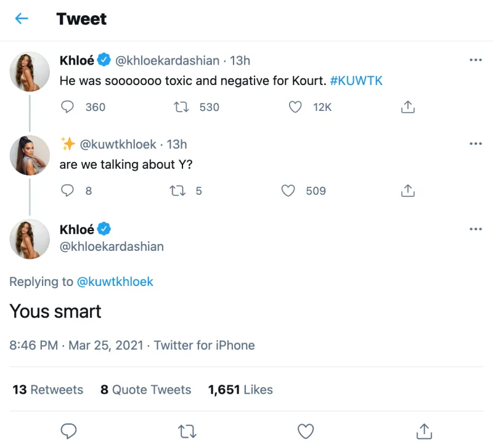Open share options for @kuwtkhloek's reply
The image size is (493, 448).
[407, 191]
